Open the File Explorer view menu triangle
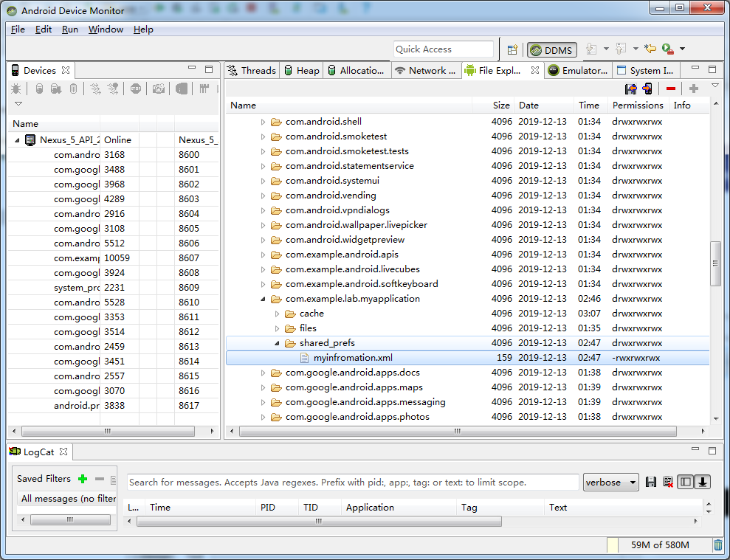 715,86
